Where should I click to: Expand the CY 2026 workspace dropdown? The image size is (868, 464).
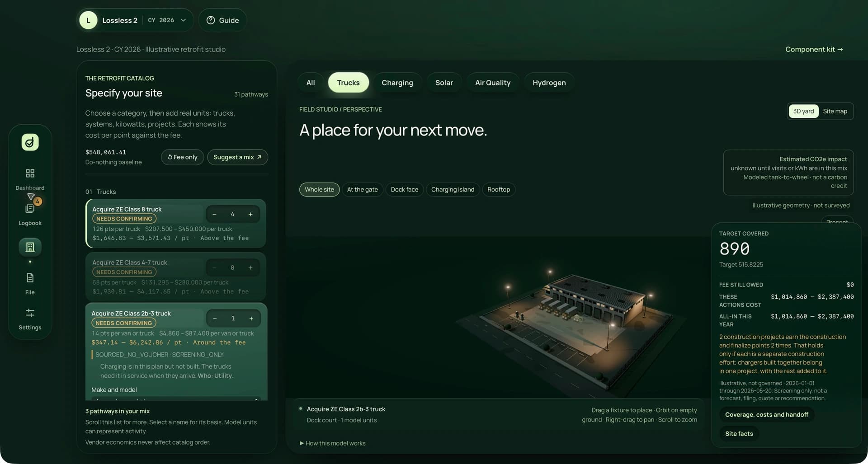tap(183, 20)
